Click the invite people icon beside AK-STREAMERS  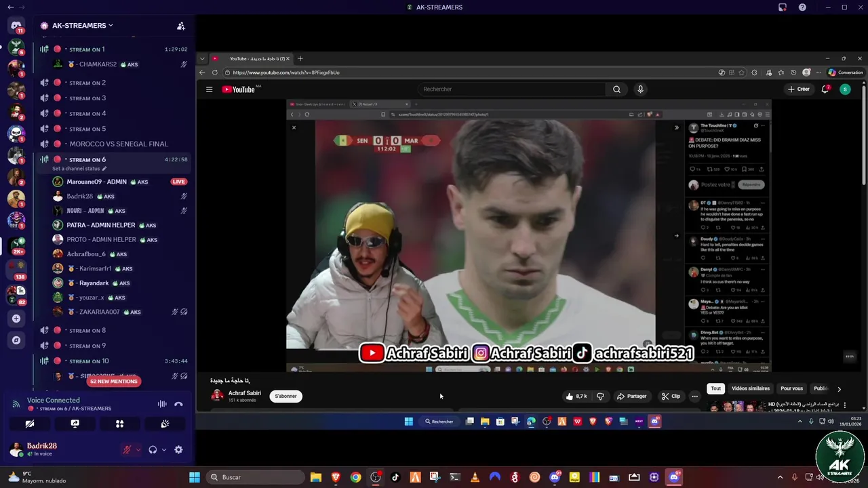click(x=181, y=26)
